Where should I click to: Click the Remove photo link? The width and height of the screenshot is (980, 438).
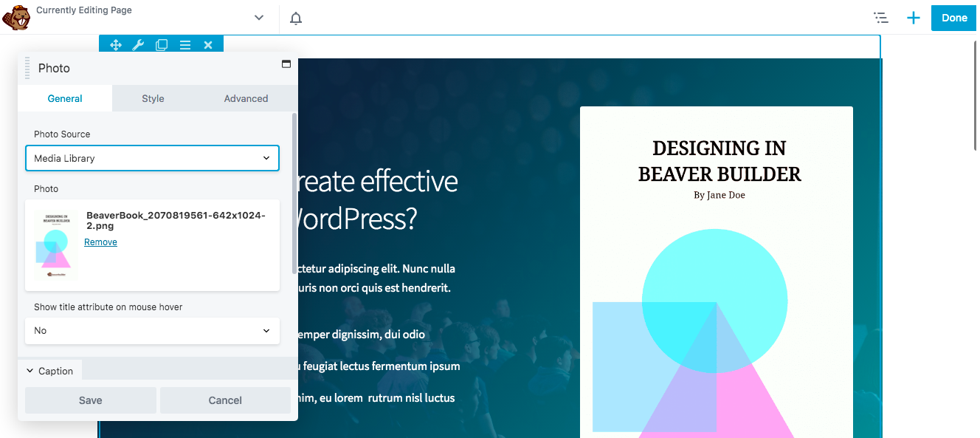point(100,242)
